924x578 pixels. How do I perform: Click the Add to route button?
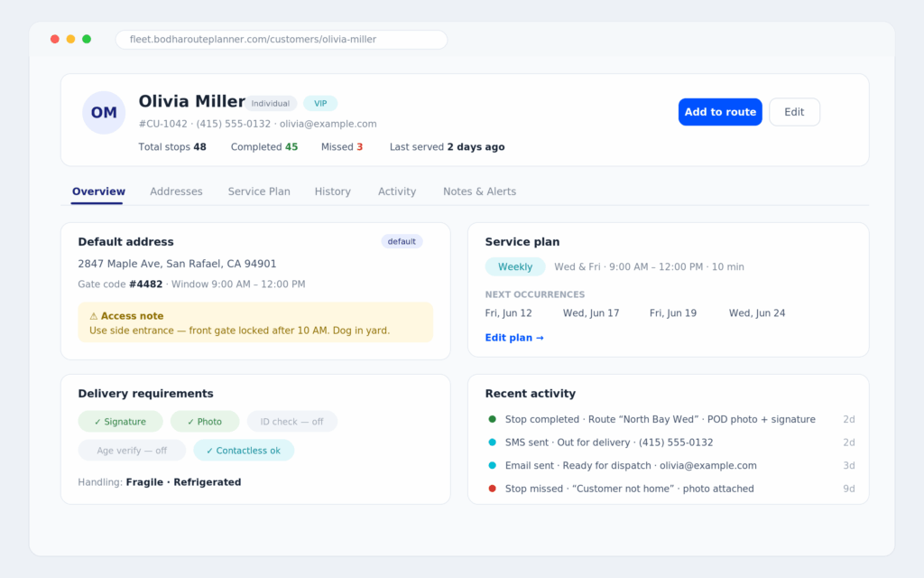point(720,112)
